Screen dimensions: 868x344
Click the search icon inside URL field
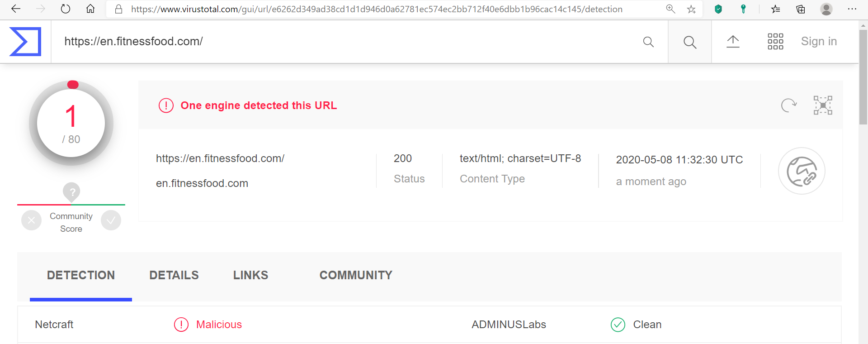[x=648, y=42]
